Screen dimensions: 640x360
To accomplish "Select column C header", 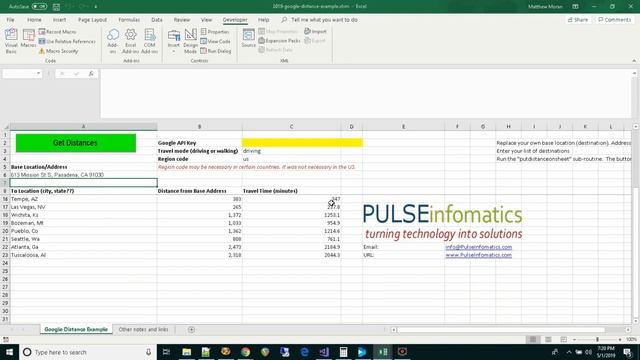I will [x=291, y=127].
